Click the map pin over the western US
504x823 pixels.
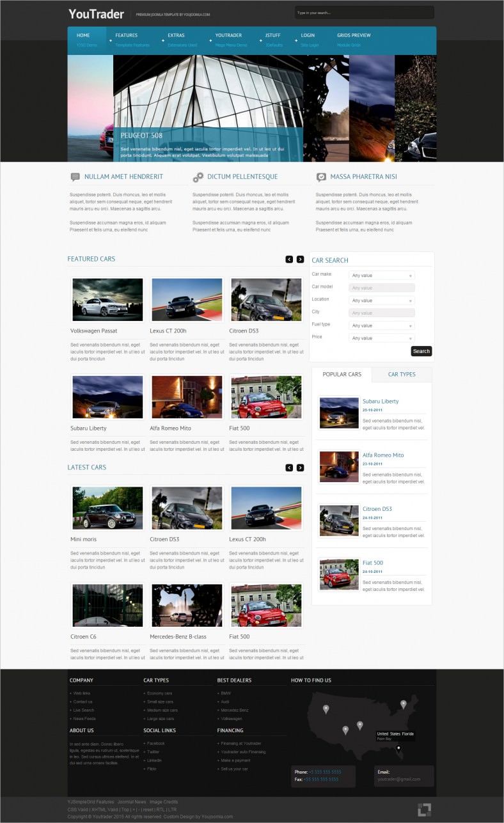(326, 709)
